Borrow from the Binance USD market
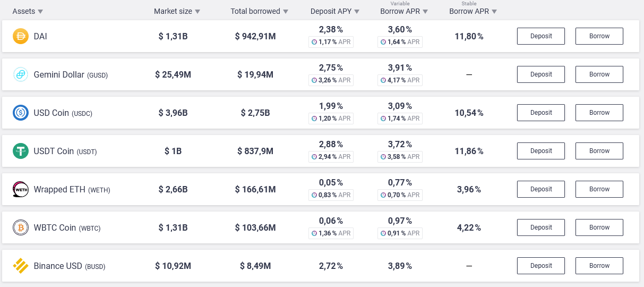Image resolution: width=644 pixels, height=287 pixels. coord(599,266)
